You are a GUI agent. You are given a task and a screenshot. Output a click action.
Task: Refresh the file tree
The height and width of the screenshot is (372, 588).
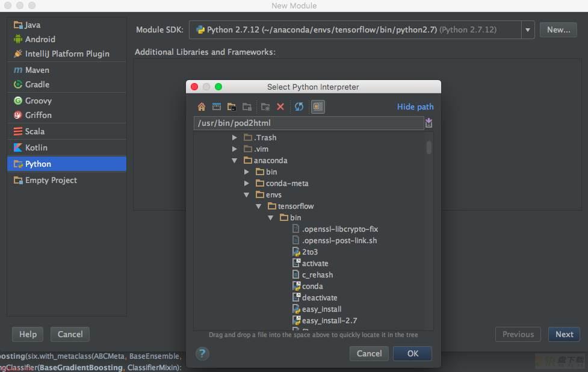click(x=299, y=107)
